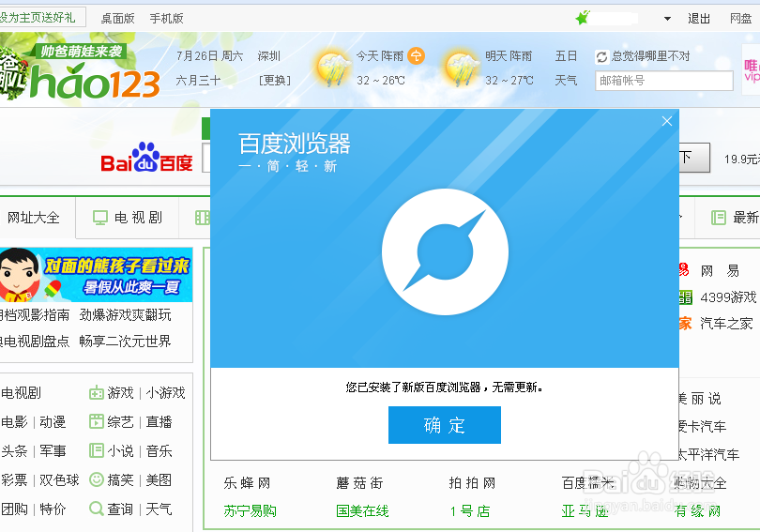Click the 确定 button in the dialog
Image resolution: width=760 pixels, height=532 pixels.
click(x=445, y=425)
